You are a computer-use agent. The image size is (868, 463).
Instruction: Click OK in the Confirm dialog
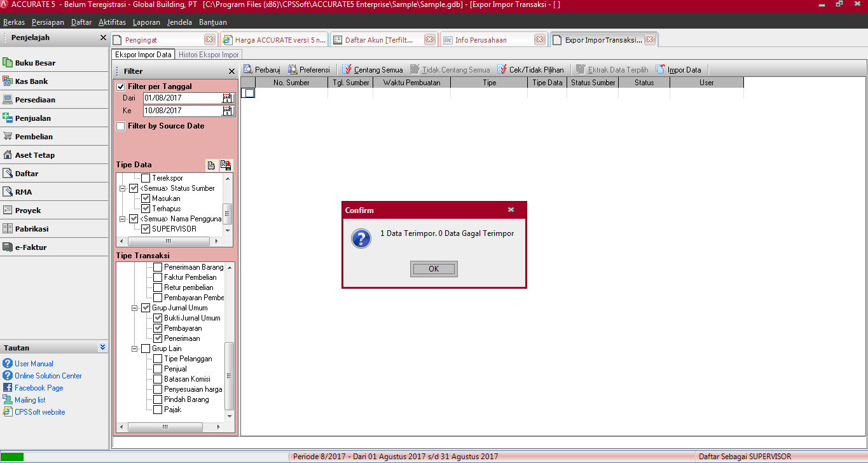tap(434, 269)
